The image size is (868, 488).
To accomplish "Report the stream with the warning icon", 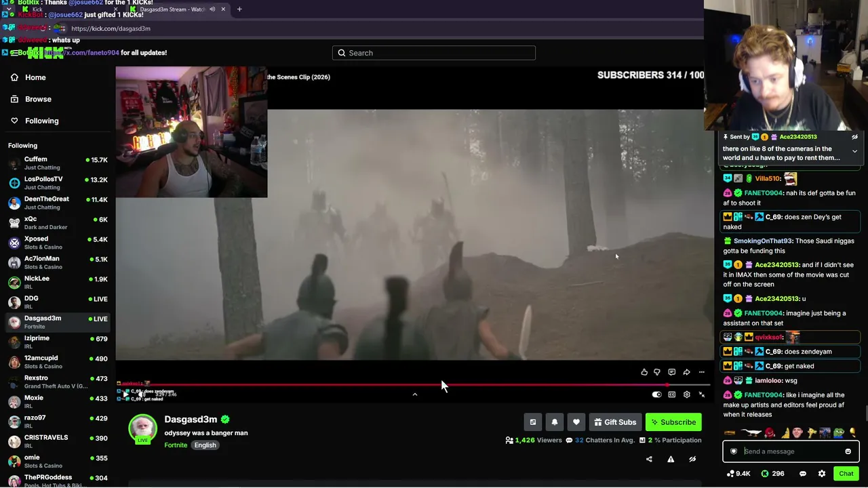I will 671,459.
